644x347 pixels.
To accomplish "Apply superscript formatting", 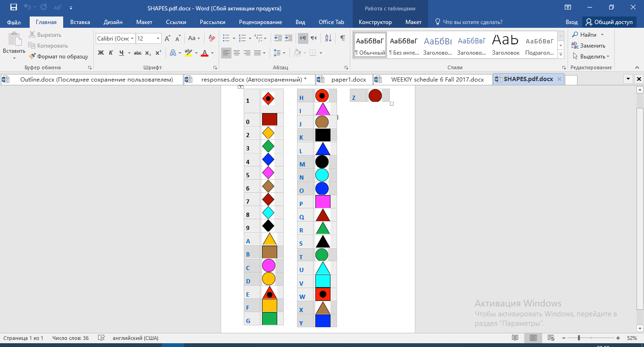I will [x=158, y=53].
